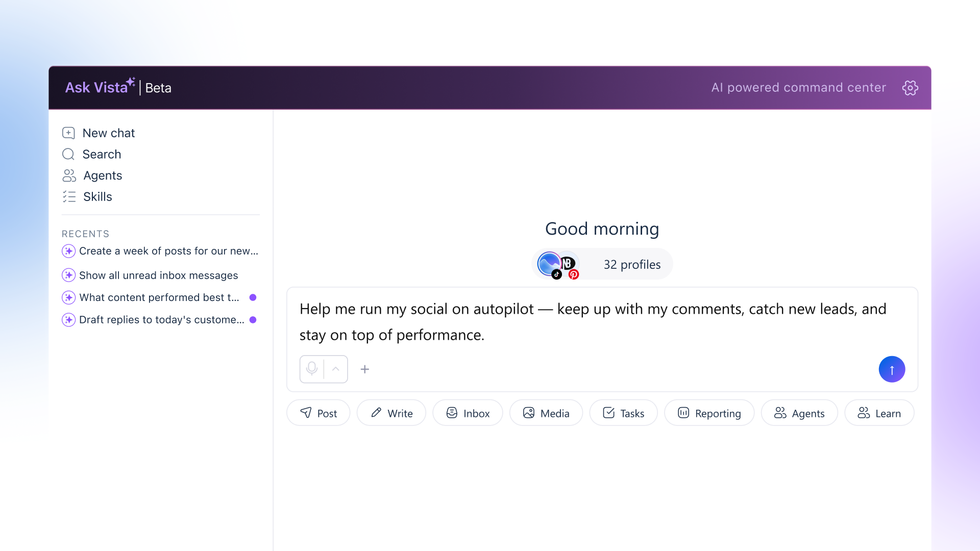
Task: Activate microphone voice input
Action: click(x=312, y=369)
